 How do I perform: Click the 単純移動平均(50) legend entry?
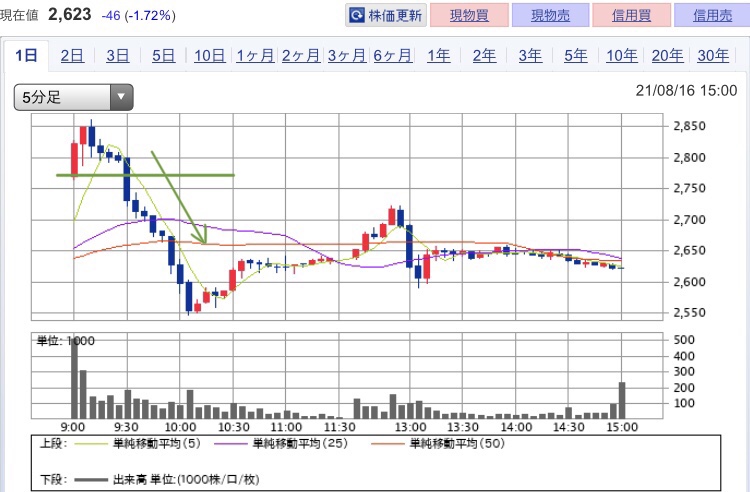click(438, 444)
